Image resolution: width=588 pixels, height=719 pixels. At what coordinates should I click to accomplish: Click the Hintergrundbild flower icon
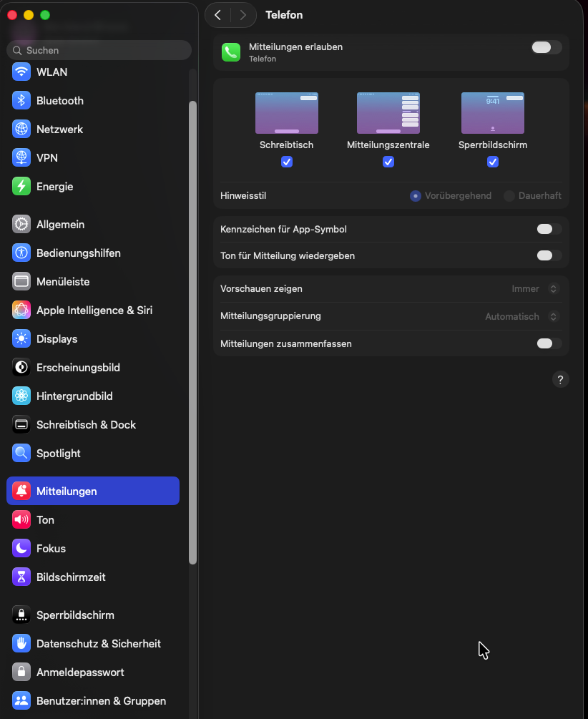[x=21, y=396]
